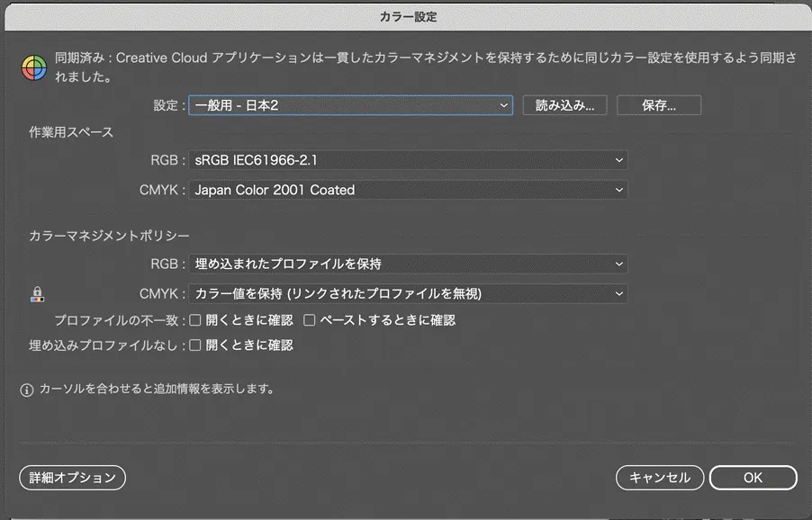Open the 設定 preset dropdown showing 一般用 - 日本2
Screen dimensions: 812x520
tap(351, 104)
